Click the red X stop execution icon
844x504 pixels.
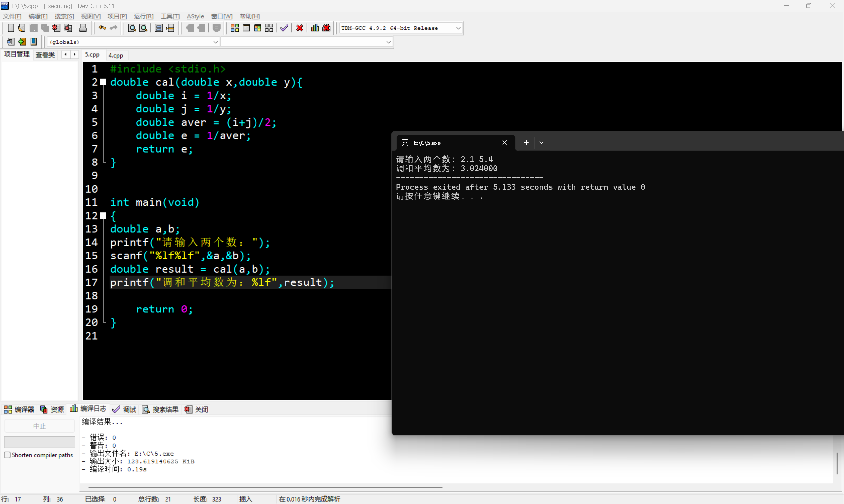point(300,28)
